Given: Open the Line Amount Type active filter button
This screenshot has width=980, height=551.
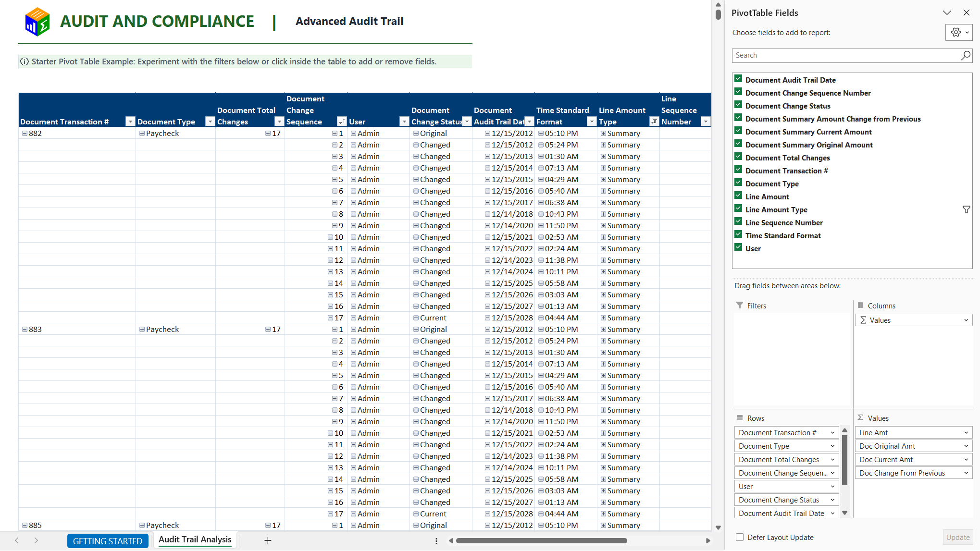Looking at the screenshot, I should pos(654,122).
